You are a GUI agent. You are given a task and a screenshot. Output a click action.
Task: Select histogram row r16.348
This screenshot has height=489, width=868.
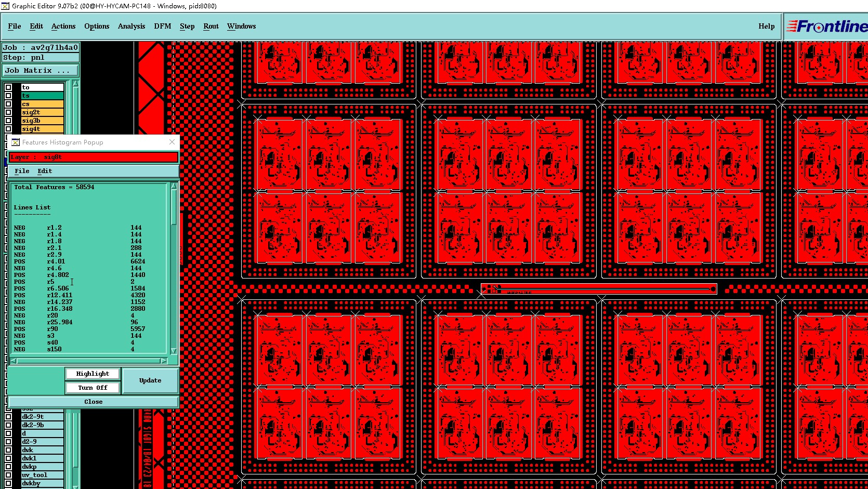[x=80, y=309]
